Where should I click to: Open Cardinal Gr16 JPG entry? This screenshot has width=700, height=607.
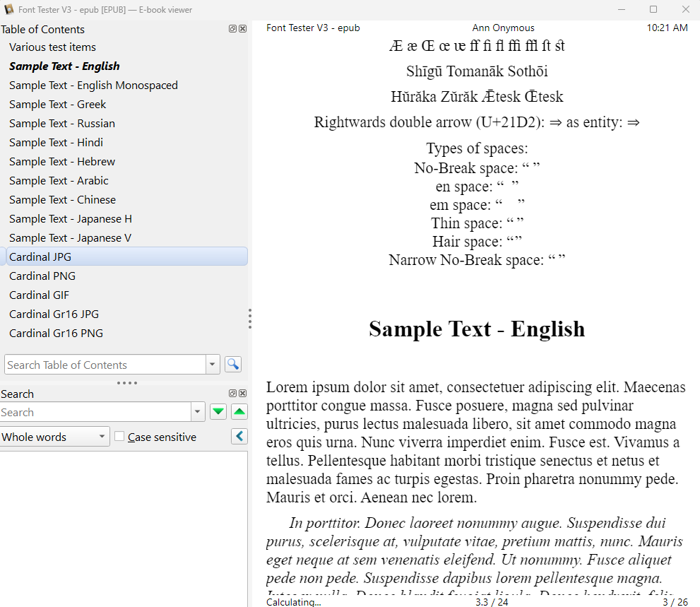[54, 314]
